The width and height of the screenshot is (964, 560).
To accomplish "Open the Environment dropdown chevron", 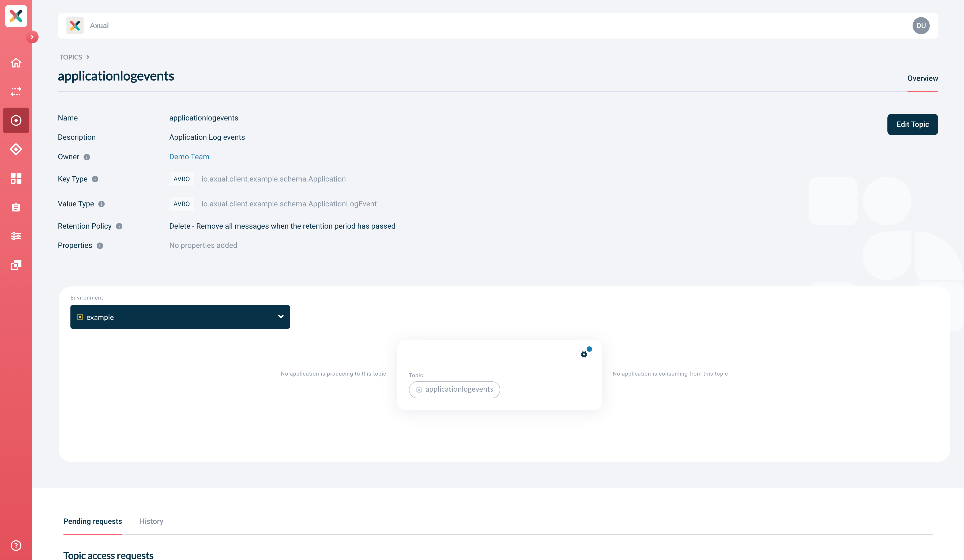I will (281, 317).
